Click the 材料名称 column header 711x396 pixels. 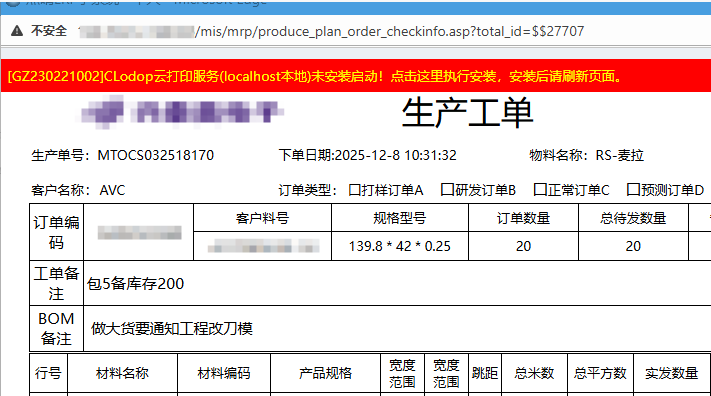[122, 373]
